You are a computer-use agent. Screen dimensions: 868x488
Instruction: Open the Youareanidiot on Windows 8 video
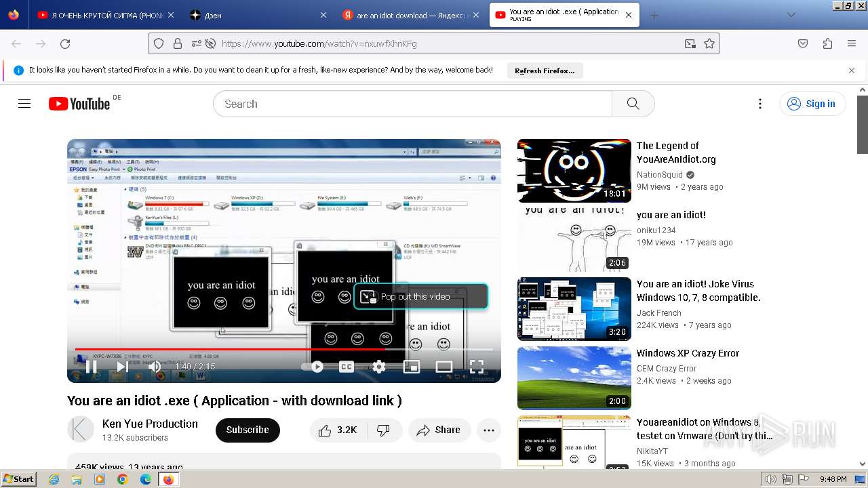coord(574,441)
